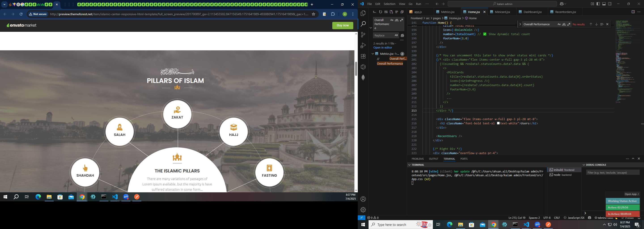Open the File menu in VS Code

click(369, 4)
